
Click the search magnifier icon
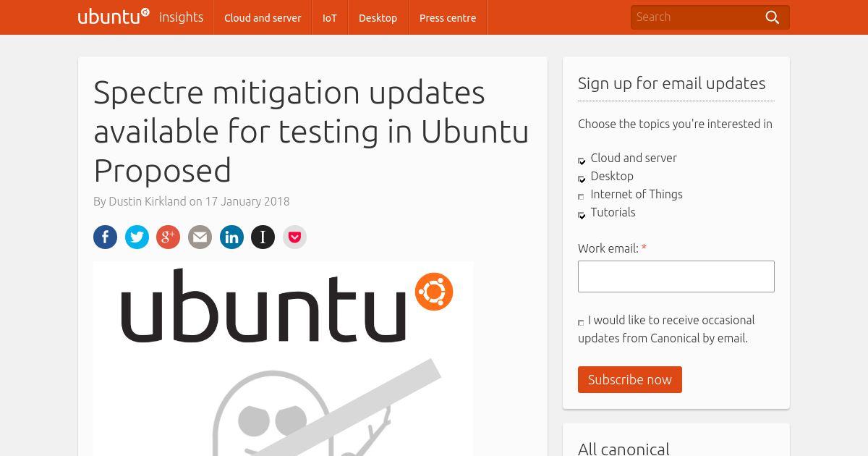(773, 17)
